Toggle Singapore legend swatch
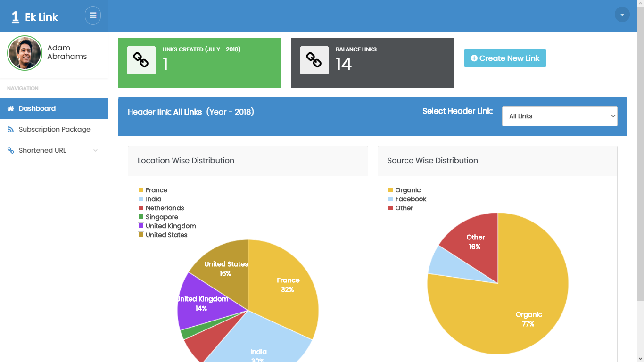This screenshot has height=362, width=644. (x=141, y=217)
